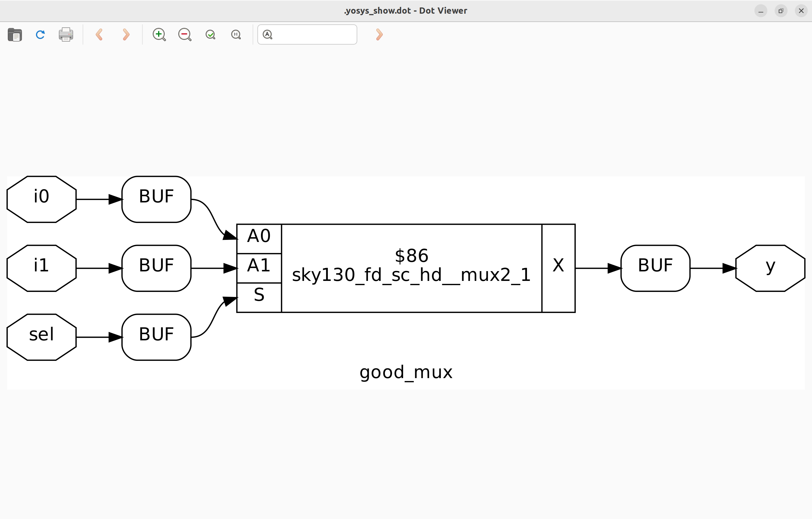Reset zoom to 1:1 scale
This screenshot has width=812, height=519.
pos(236,34)
